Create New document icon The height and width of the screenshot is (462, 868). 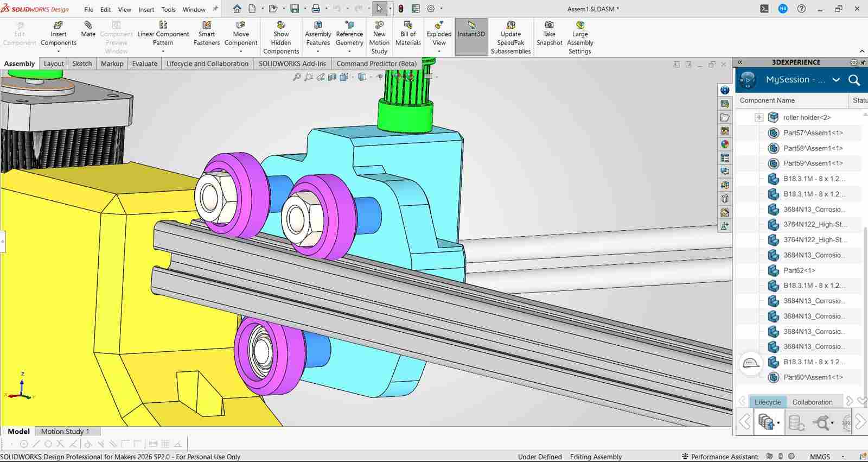(252, 9)
